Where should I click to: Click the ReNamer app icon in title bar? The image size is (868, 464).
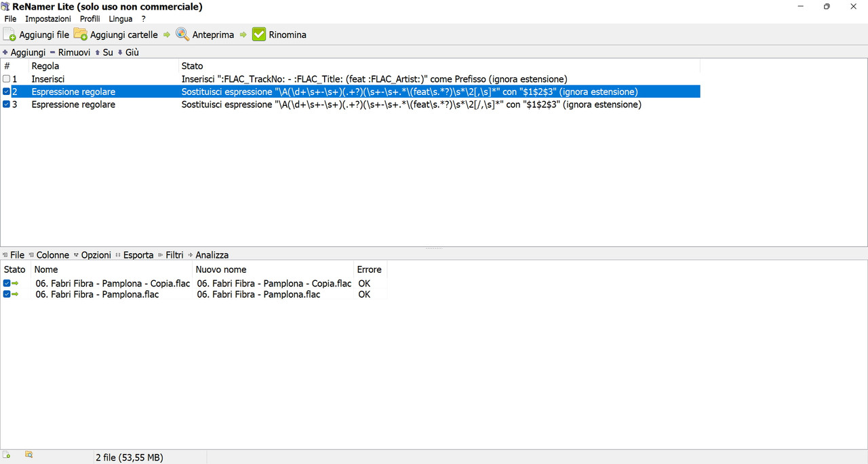click(x=5, y=7)
